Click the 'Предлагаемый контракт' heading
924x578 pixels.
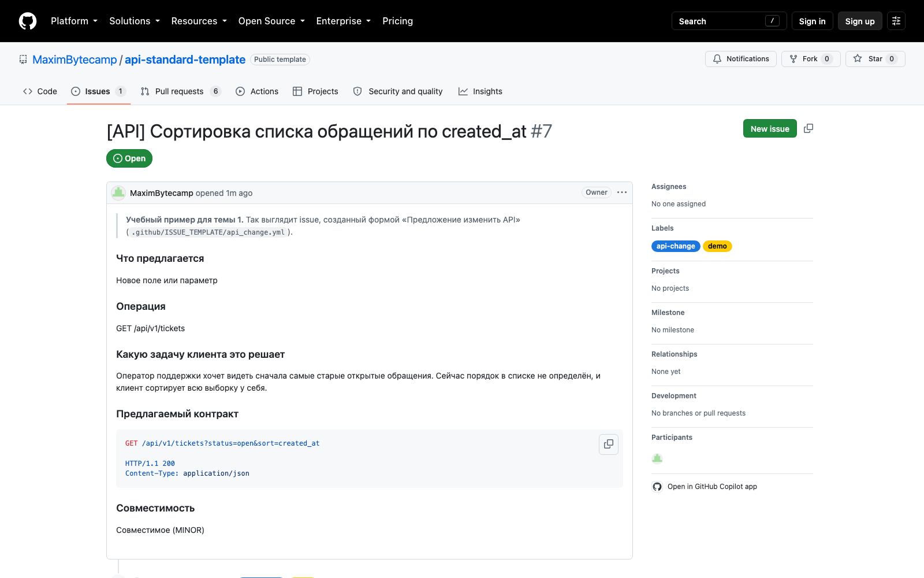[177, 414]
